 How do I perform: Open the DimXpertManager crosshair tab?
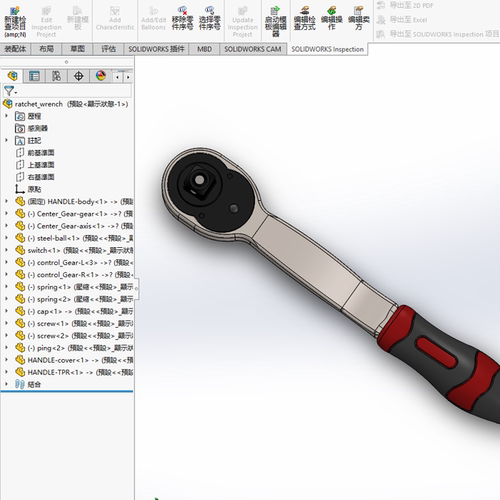coord(79,76)
